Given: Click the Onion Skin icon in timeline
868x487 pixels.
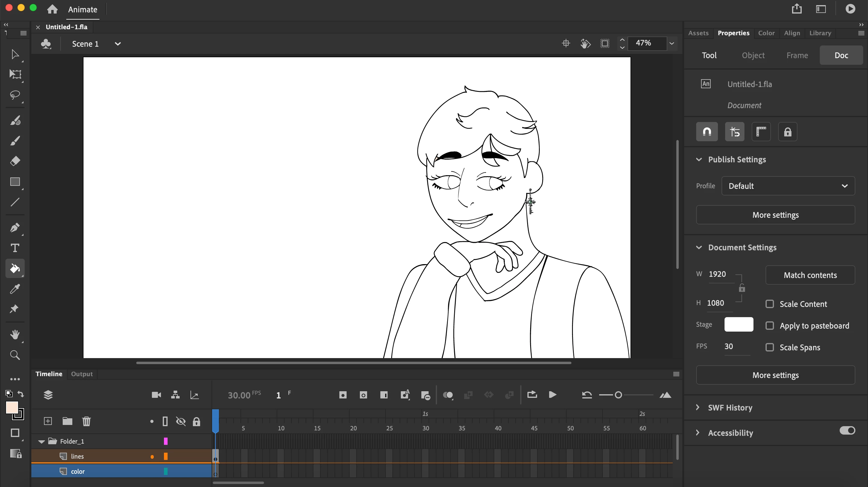Looking at the screenshot, I should (448, 395).
